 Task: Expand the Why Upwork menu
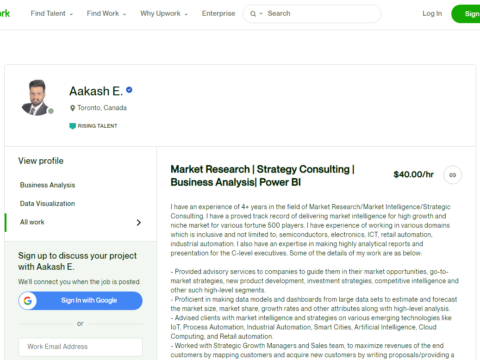click(x=164, y=14)
